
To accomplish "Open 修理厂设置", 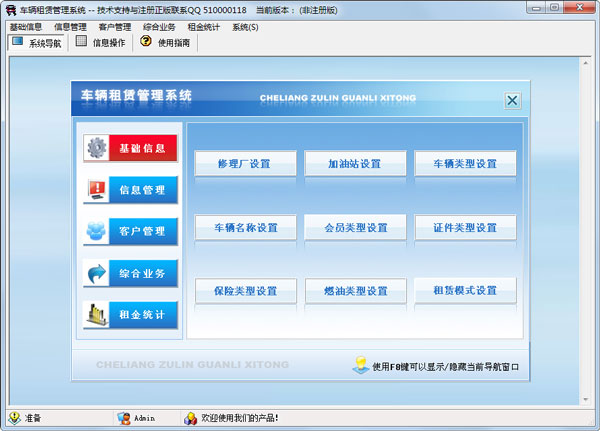I will pos(245,163).
